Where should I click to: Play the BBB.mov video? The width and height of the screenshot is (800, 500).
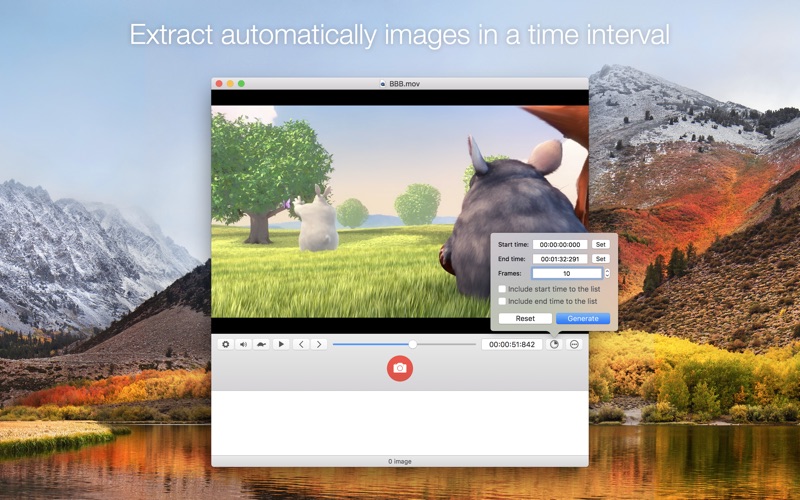pyautogui.click(x=281, y=344)
